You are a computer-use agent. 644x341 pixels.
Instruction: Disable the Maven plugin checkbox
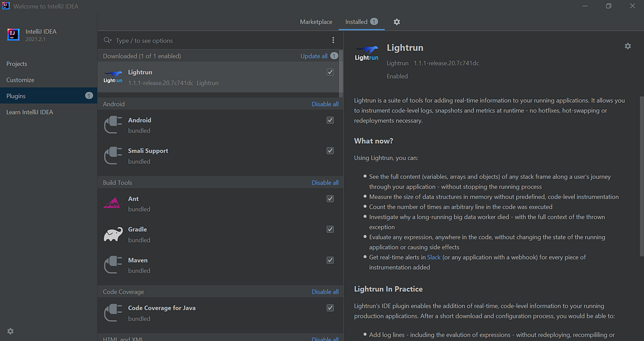(x=330, y=260)
